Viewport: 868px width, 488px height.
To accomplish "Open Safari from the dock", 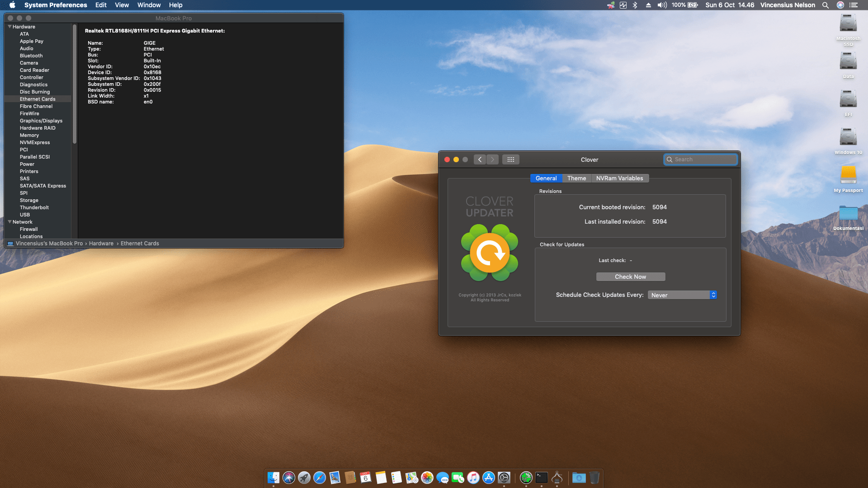I will pyautogui.click(x=320, y=478).
